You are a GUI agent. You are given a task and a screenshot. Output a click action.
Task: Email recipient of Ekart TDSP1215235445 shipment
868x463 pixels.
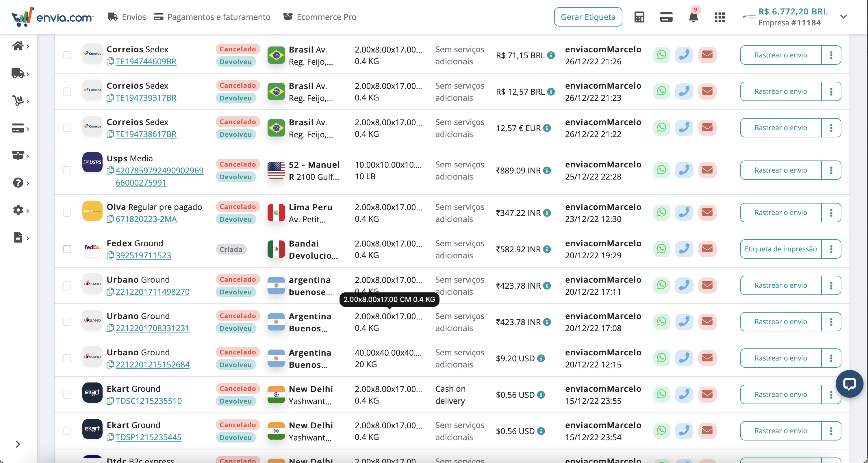pos(707,431)
